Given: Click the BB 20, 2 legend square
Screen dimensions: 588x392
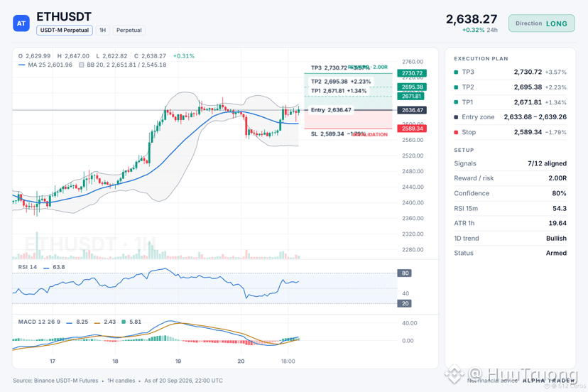Looking at the screenshot, I should (x=82, y=65).
